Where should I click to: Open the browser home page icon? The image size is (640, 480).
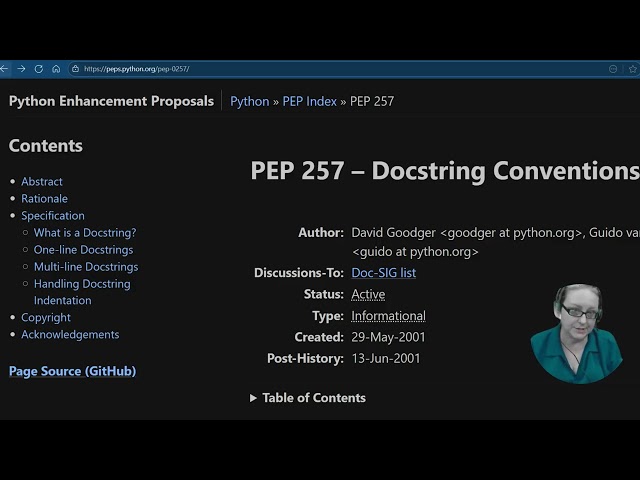[56, 69]
